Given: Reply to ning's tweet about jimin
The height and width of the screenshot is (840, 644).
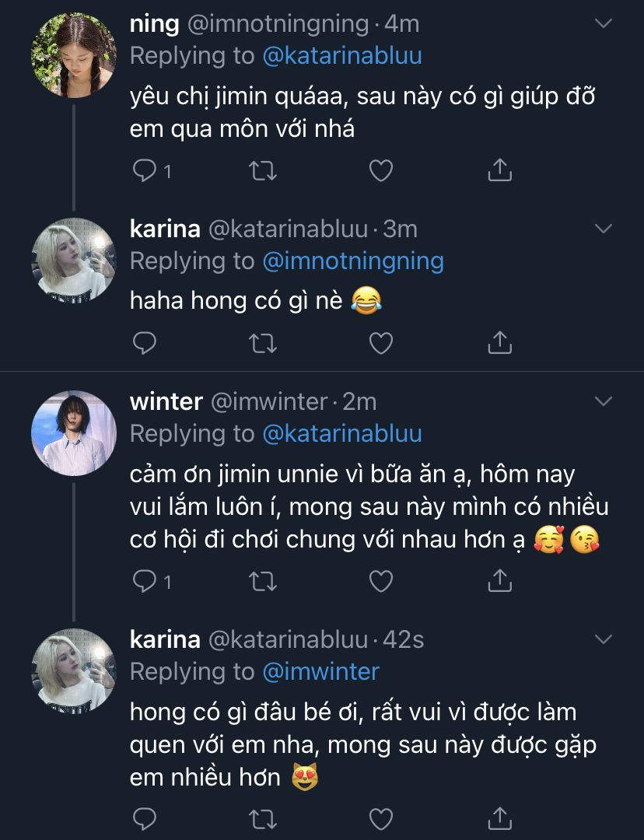Looking at the screenshot, I should tap(145, 170).
